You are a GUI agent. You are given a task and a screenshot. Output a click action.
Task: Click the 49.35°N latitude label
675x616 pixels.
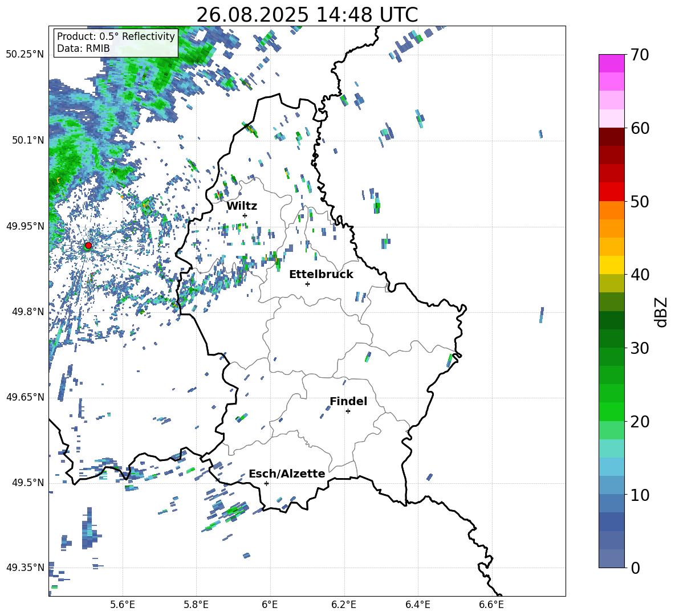click(25, 568)
